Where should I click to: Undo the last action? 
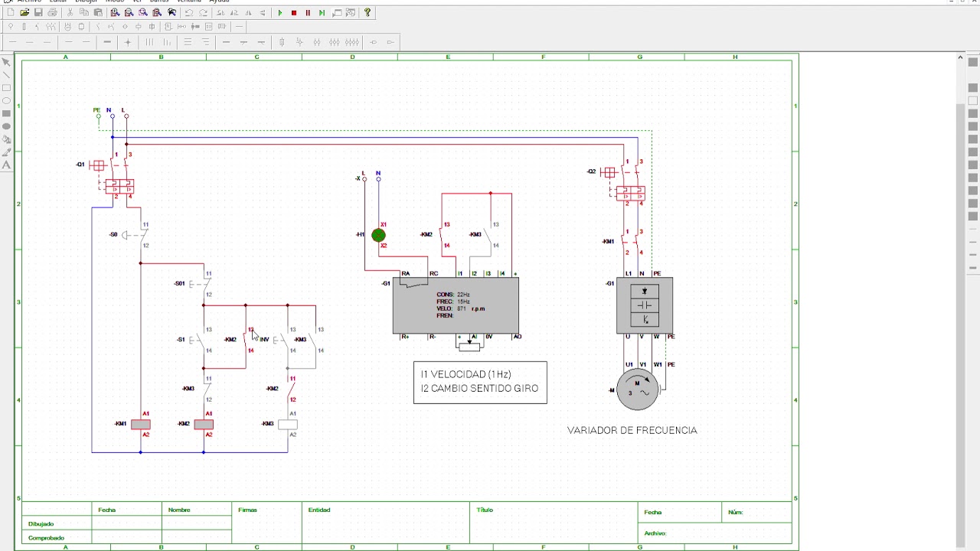click(189, 12)
